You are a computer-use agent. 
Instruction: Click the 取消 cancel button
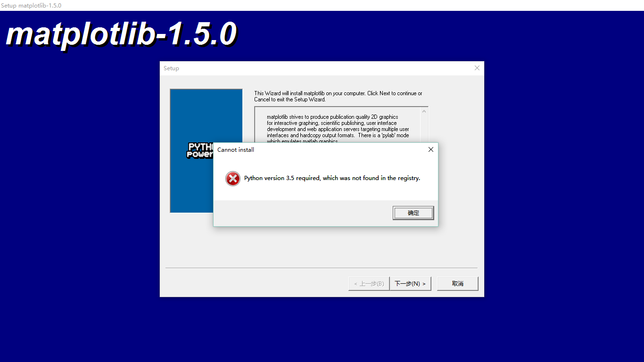point(457,283)
